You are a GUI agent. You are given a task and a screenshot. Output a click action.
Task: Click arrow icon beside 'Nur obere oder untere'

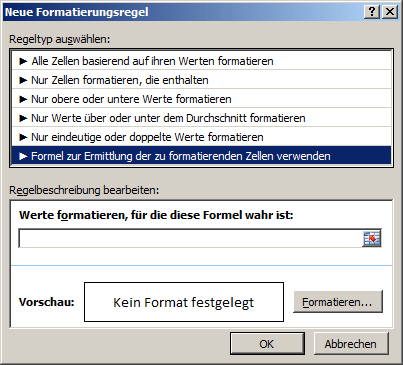pos(23,99)
